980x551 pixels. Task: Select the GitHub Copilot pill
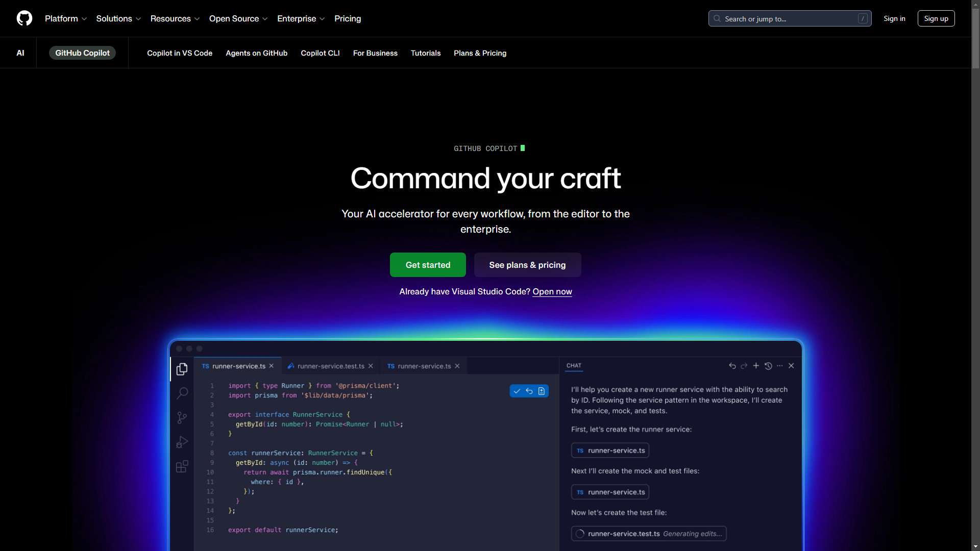(82, 53)
